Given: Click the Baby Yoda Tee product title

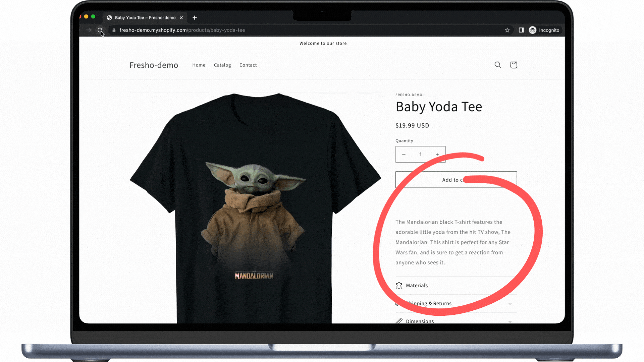Looking at the screenshot, I should 439,107.
